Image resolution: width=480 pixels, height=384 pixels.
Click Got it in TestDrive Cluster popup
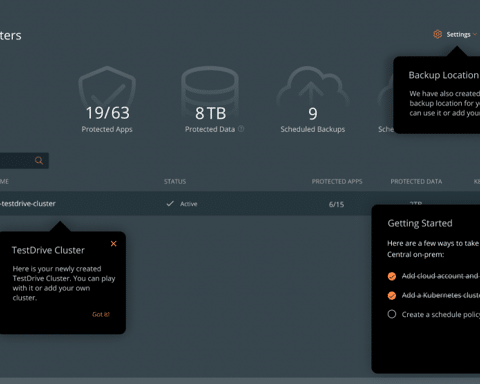(101, 314)
